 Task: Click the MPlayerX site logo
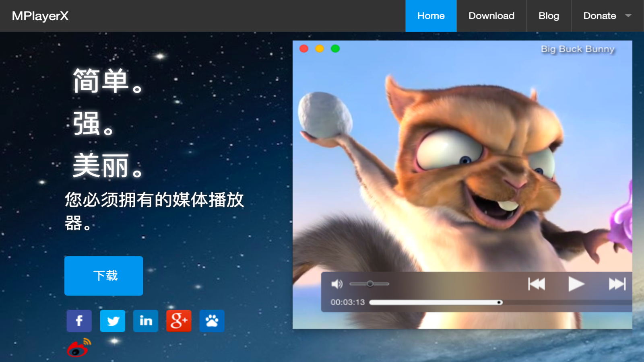pos(40,16)
